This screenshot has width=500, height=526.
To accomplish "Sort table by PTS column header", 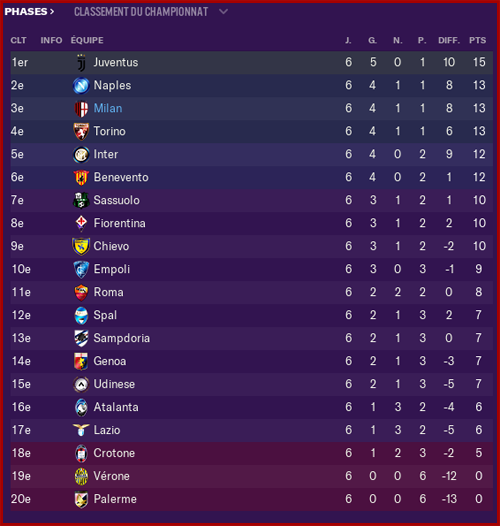I will tap(477, 41).
